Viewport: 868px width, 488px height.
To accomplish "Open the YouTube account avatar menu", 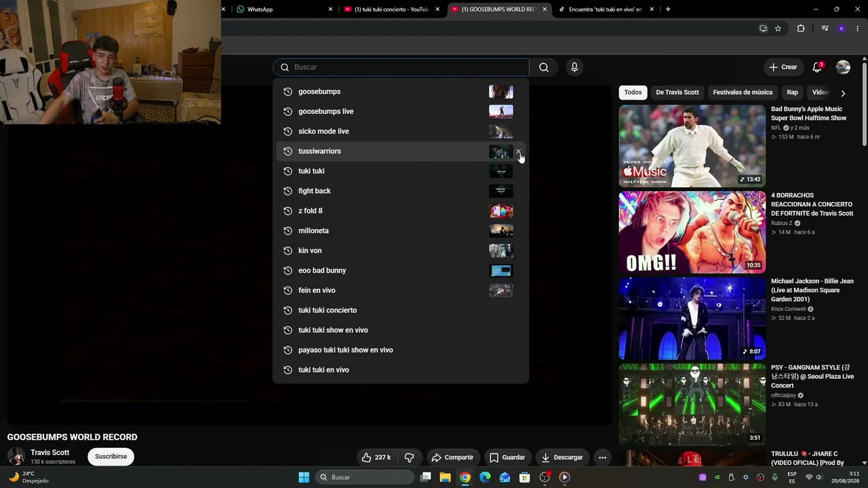I will pos(843,67).
